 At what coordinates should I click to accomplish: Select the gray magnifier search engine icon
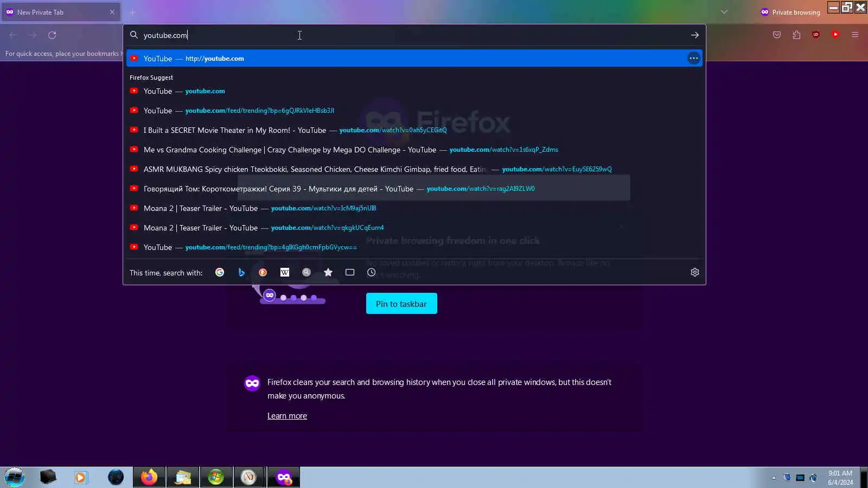pyautogui.click(x=307, y=272)
